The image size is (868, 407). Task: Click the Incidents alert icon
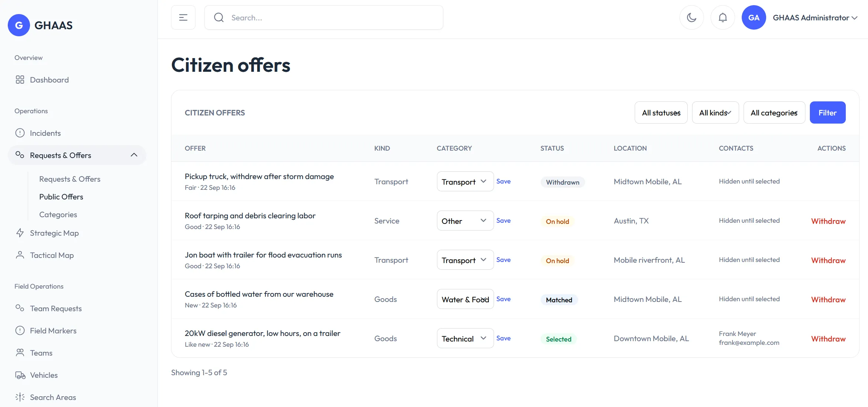click(x=20, y=133)
